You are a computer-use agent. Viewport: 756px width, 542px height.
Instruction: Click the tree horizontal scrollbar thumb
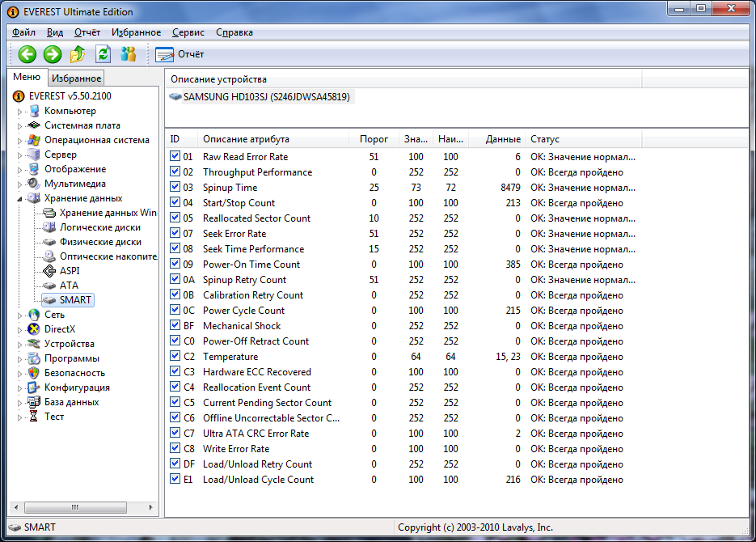click(x=76, y=507)
